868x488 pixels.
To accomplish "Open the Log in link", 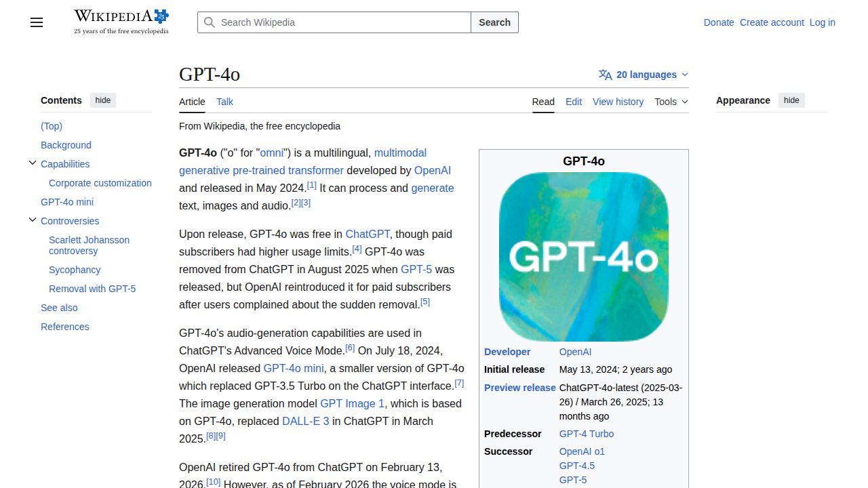I will point(823,22).
